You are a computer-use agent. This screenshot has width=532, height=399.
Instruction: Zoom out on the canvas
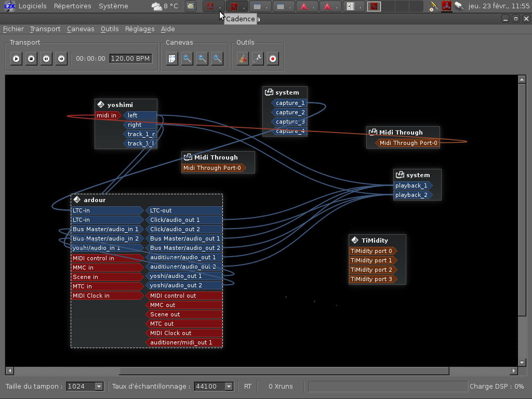click(202, 59)
